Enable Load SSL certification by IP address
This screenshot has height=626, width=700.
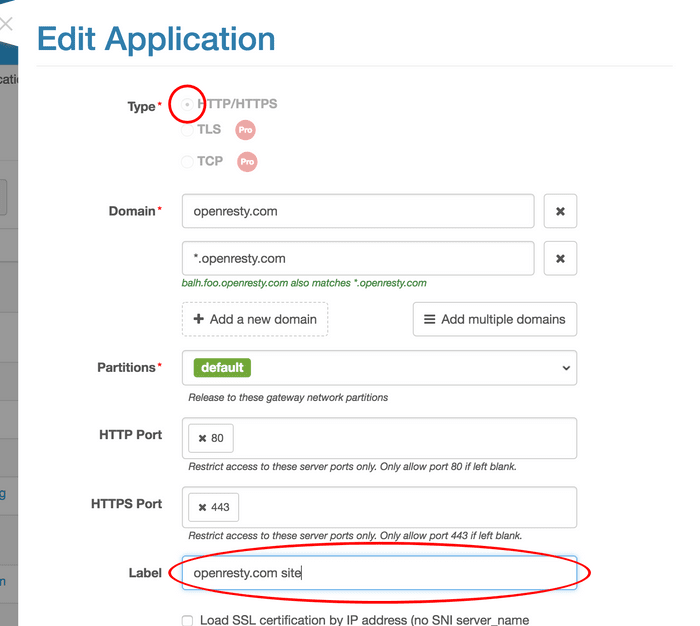click(188, 620)
